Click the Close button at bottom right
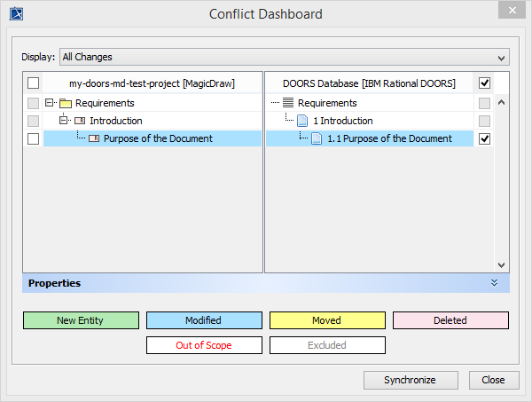This screenshot has width=532, height=402. pyautogui.click(x=493, y=380)
